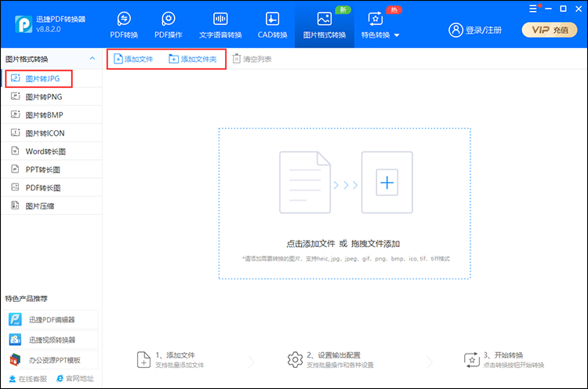The width and height of the screenshot is (588, 389).
Task: Click the 迅捷PDF编辑器 product icon
Action: click(16, 320)
